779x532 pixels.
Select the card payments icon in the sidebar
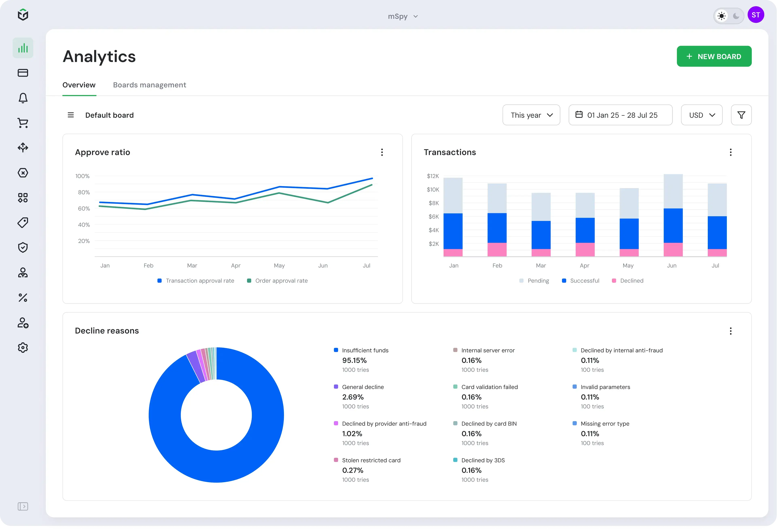pyautogui.click(x=22, y=73)
